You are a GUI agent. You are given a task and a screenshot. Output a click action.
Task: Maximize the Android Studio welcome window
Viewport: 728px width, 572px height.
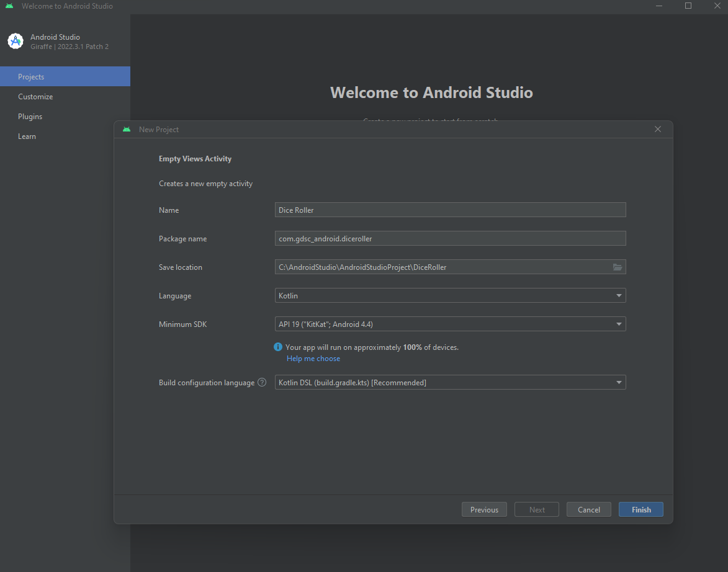(x=688, y=6)
